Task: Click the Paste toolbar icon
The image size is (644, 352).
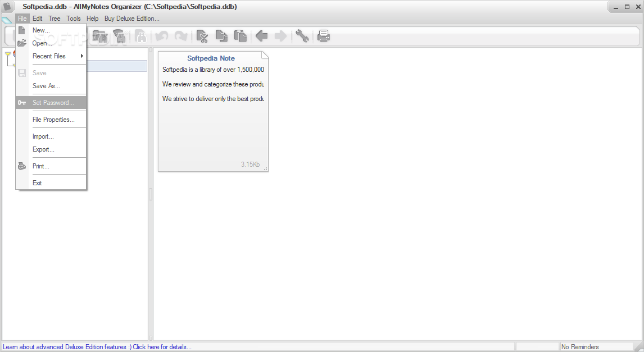Action: [241, 36]
